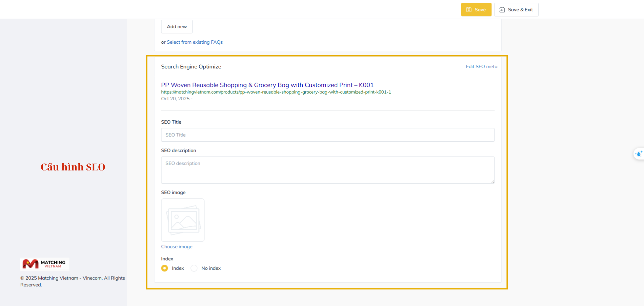
Task: Click the SEO image placeholder picture
Action: (183, 220)
